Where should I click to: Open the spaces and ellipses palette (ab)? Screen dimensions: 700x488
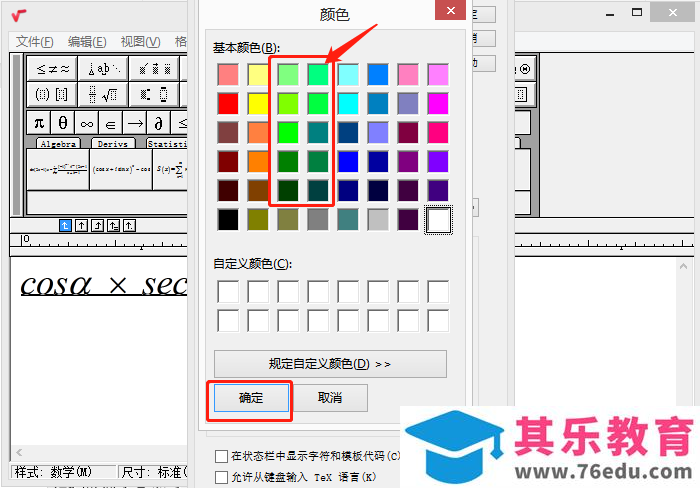pyautogui.click(x=103, y=69)
